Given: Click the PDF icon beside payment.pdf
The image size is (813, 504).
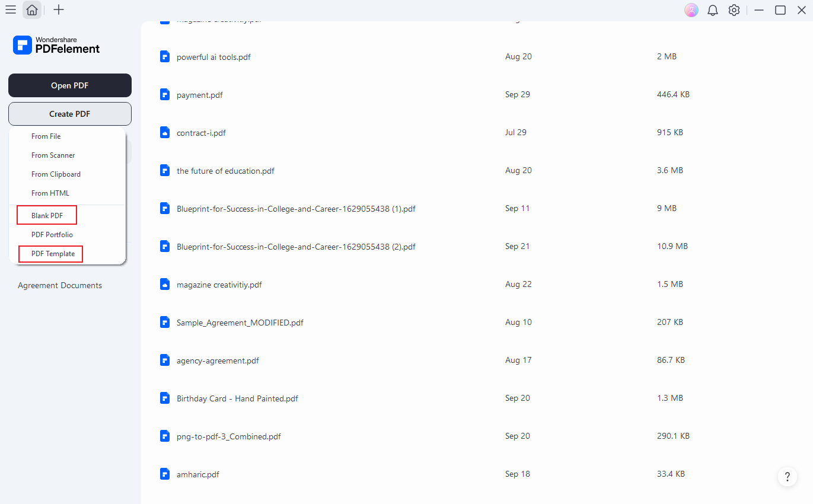Looking at the screenshot, I should pyautogui.click(x=165, y=94).
